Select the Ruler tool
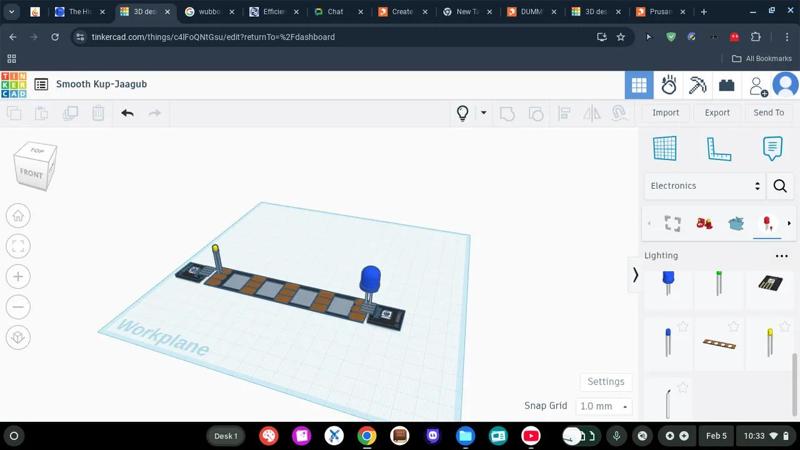This screenshot has height=450, width=800. point(718,149)
